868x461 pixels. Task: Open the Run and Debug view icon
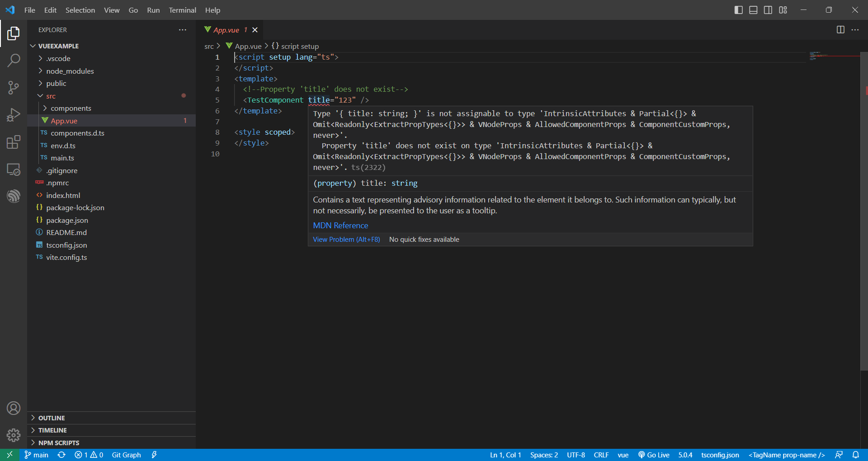coord(14,115)
